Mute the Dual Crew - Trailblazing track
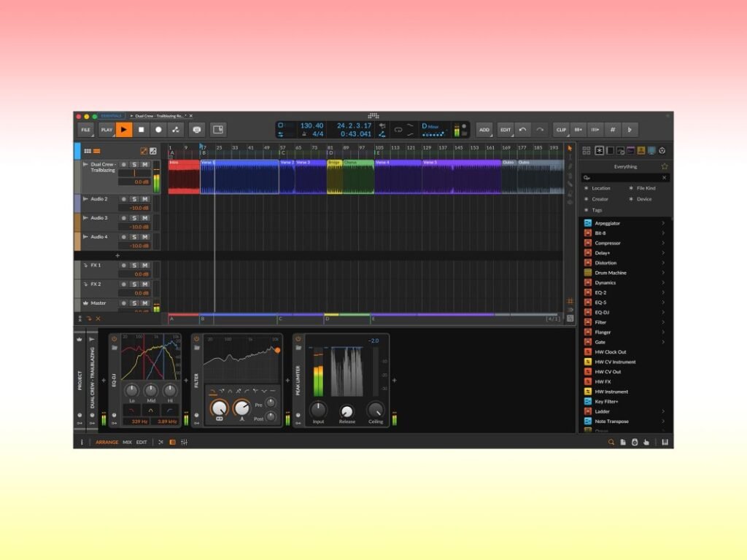The image size is (747, 560). click(x=145, y=165)
